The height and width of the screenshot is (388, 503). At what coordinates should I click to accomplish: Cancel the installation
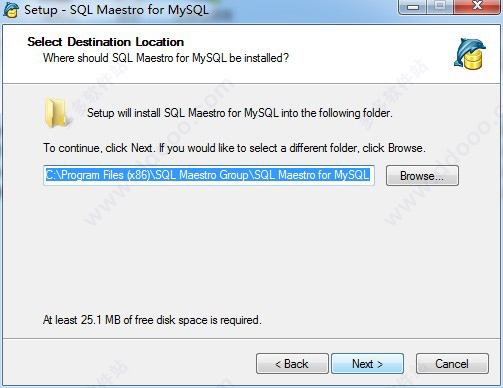(452, 364)
